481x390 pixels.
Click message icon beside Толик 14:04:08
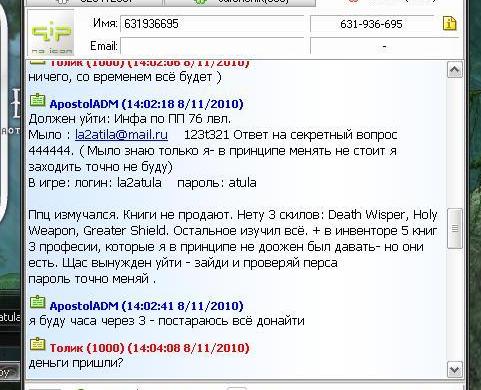pos(37,344)
